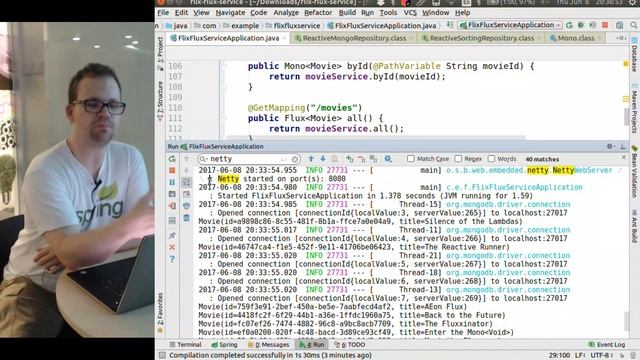The width and height of the screenshot is (640, 360).
Task: Click red Stop icon in main toolbar
Action: [x=605, y=25]
